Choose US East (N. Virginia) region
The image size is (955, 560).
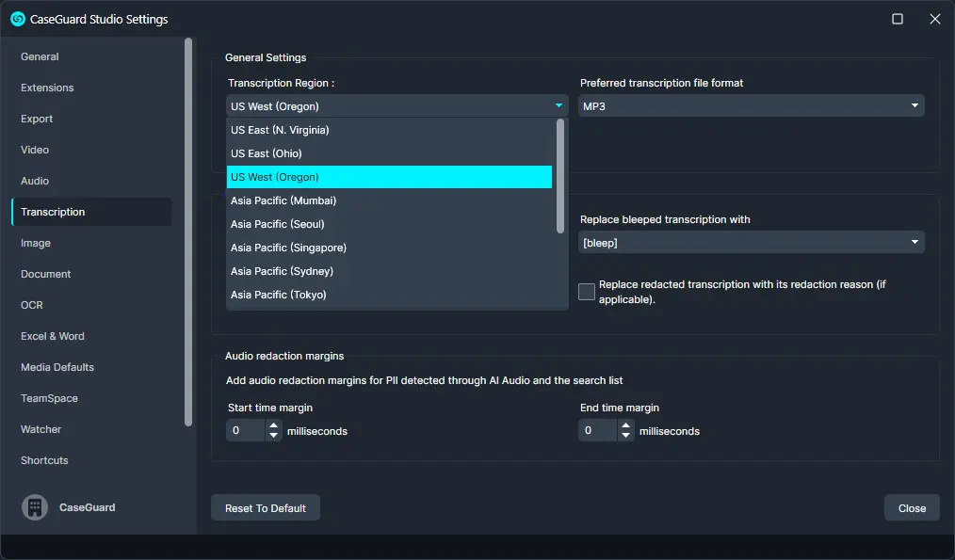[389, 130]
